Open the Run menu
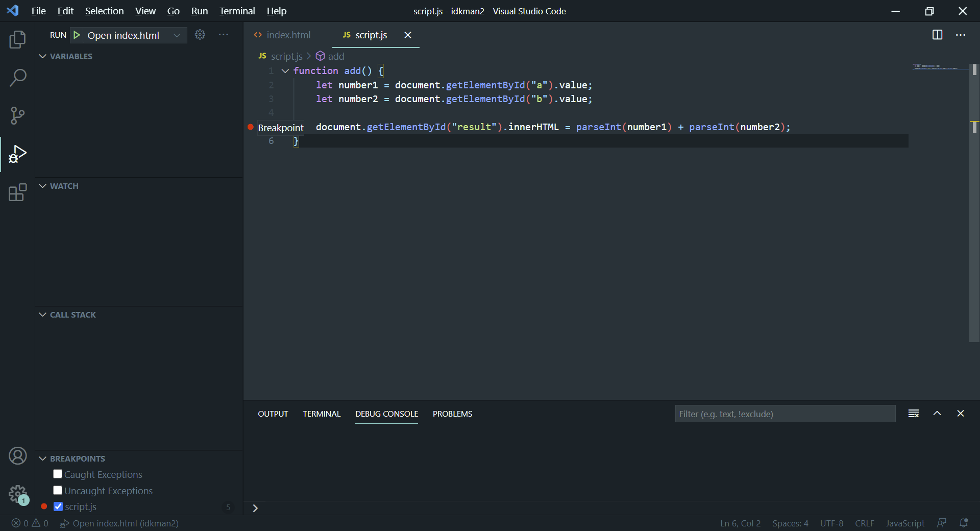The width and height of the screenshot is (980, 531). (x=199, y=10)
